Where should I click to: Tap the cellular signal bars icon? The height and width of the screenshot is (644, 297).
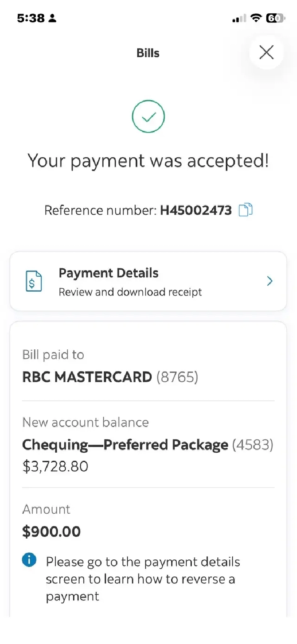(239, 19)
